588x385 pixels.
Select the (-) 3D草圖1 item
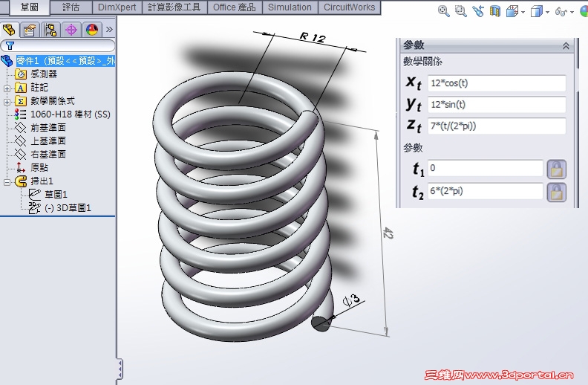coord(68,208)
